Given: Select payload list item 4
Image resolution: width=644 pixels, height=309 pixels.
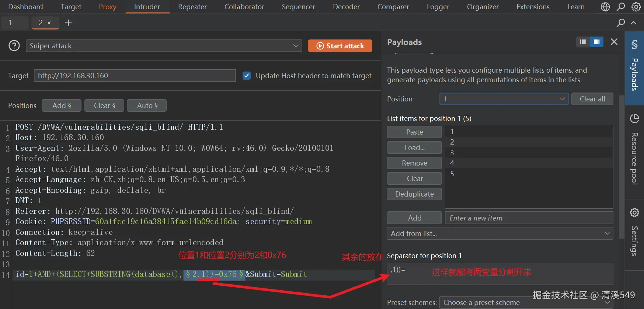Looking at the screenshot, I should 529,163.
